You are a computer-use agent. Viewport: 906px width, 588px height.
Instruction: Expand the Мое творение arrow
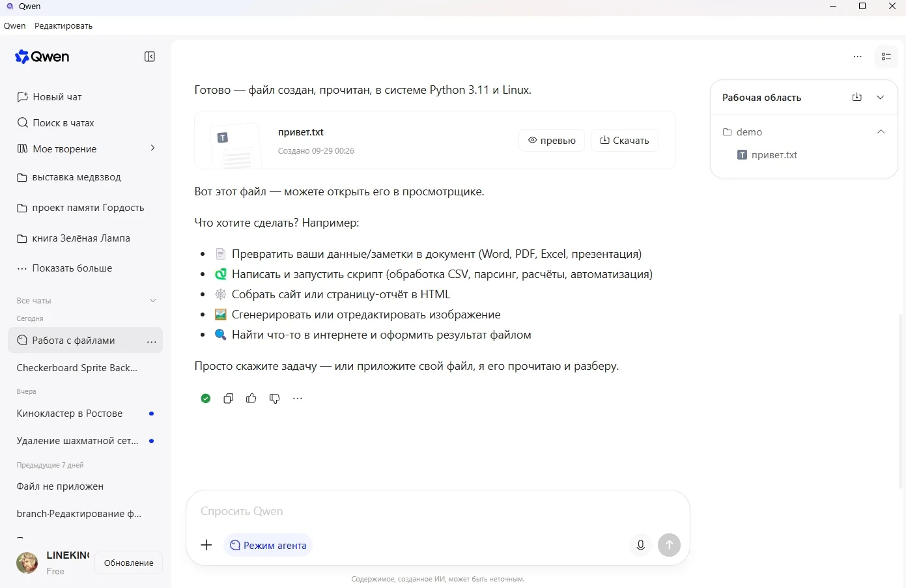click(x=153, y=148)
